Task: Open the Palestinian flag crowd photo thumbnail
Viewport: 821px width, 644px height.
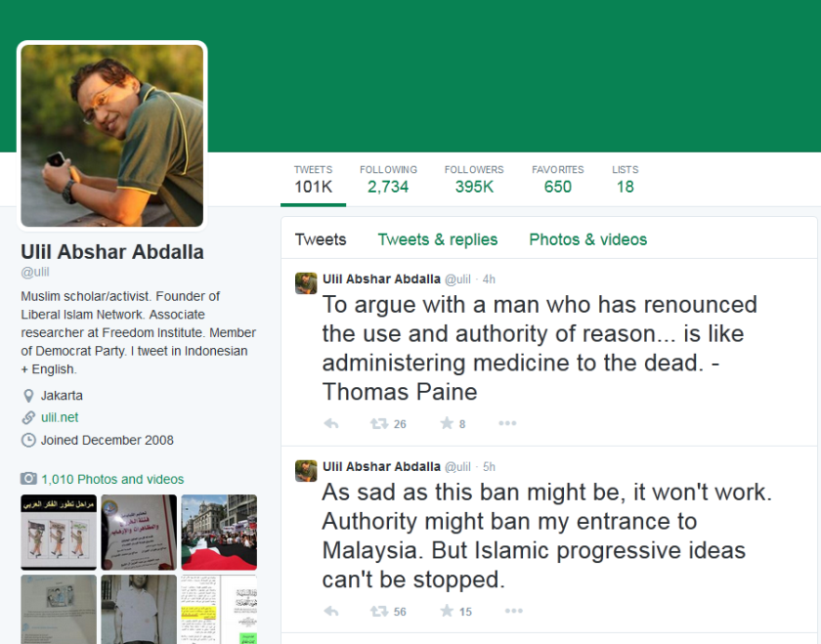Action: [x=219, y=532]
